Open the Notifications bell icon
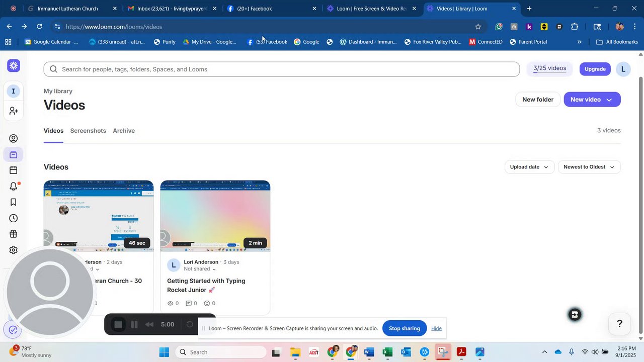This screenshot has width=644, height=362. click(14, 187)
